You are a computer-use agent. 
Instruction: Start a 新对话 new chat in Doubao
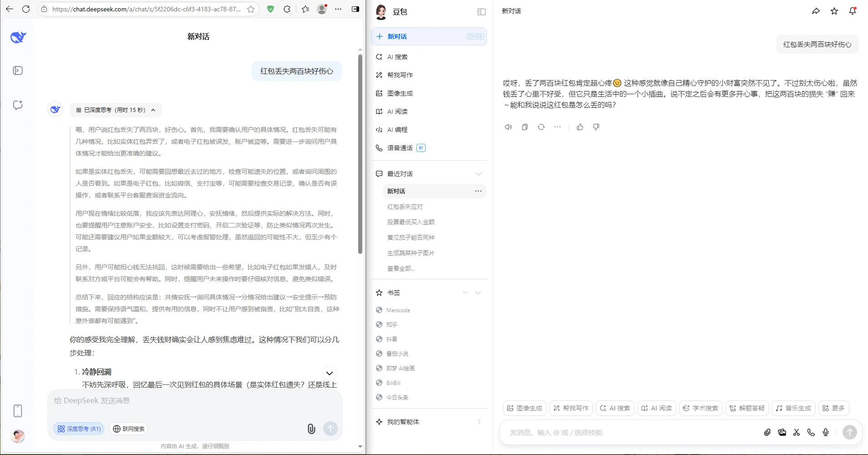coord(396,36)
